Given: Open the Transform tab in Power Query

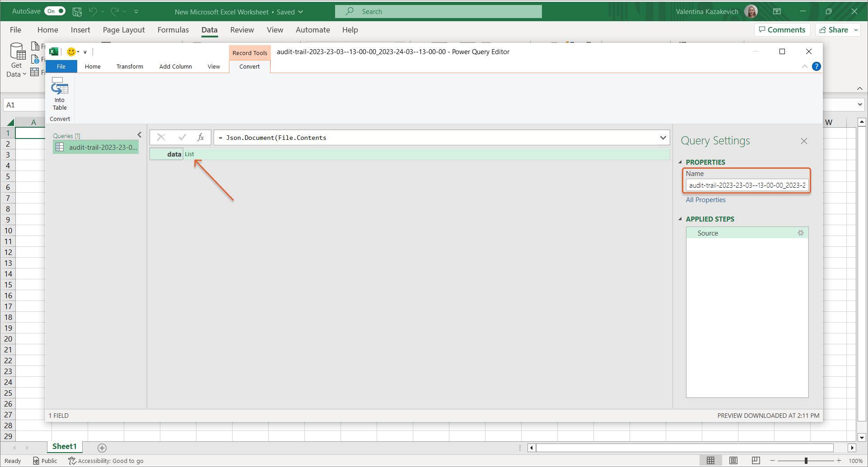Looking at the screenshot, I should point(130,66).
